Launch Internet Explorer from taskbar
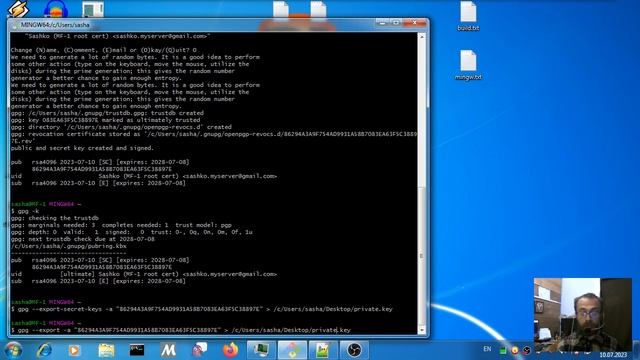This screenshot has width=640, height=360. [x=44, y=350]
